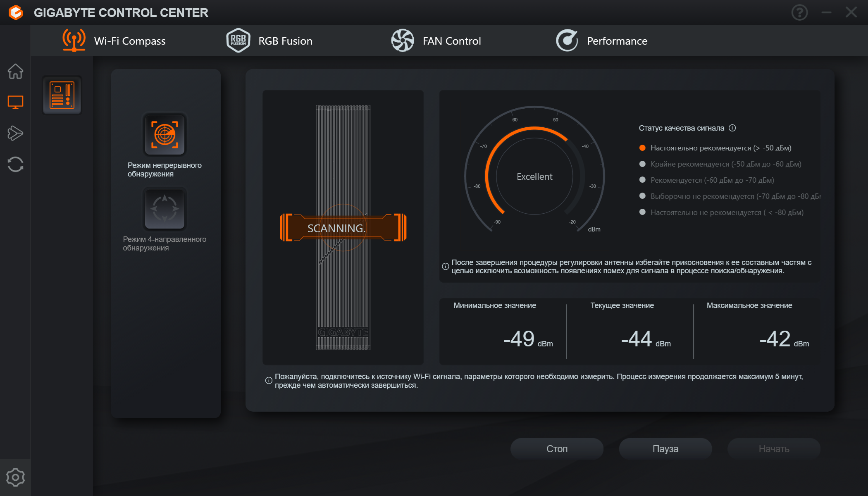868x496 pixels.
Task: Enable continuous detection mode icon
Action: pos(165,135)
